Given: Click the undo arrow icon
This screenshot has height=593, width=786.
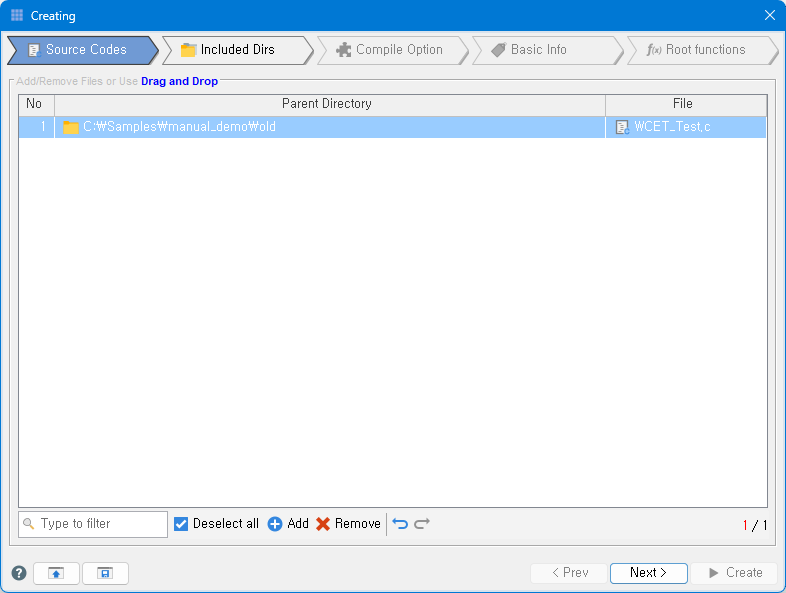Looking at the screenshot, I should [400, 524].
